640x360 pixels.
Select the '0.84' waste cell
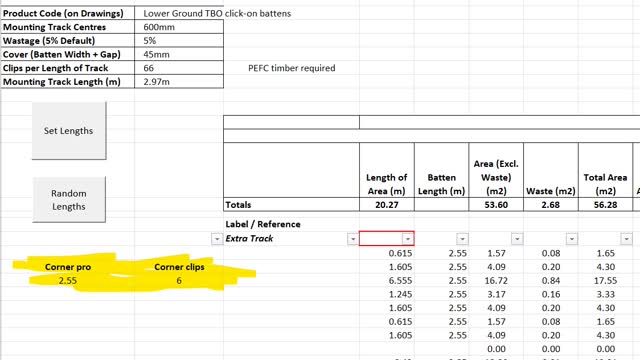(551, 280)
